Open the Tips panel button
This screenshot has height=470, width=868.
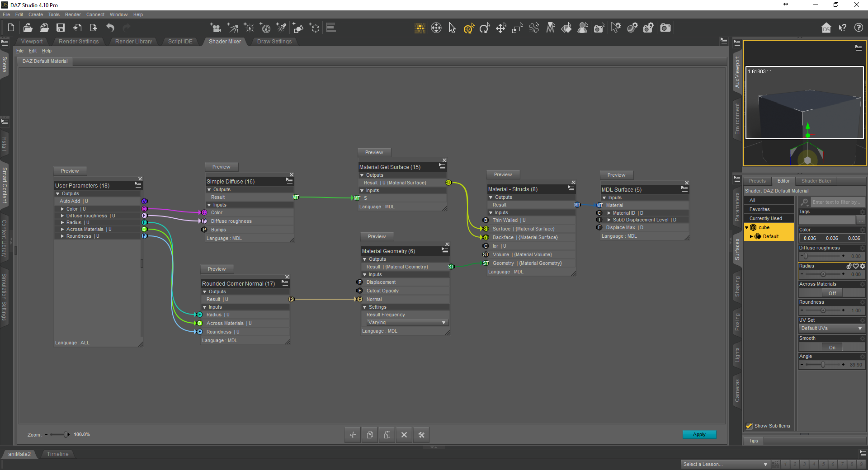click(754, 441)
